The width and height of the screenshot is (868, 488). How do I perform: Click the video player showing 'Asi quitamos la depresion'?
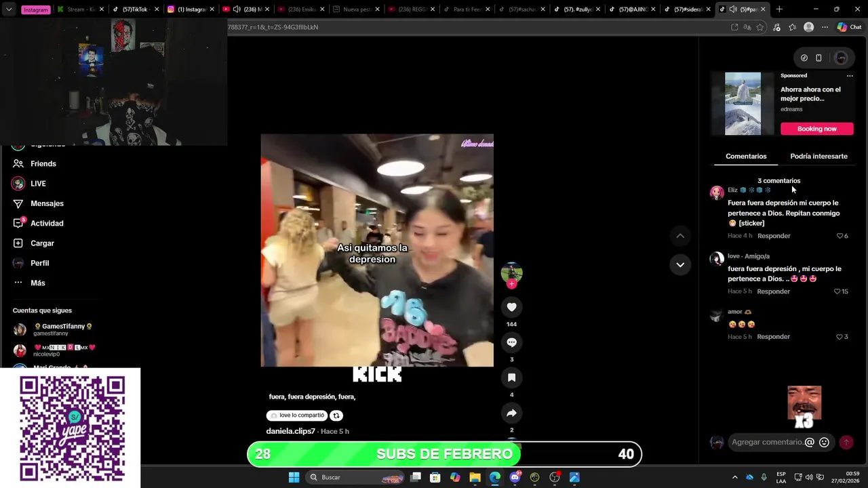click(377, 250)
